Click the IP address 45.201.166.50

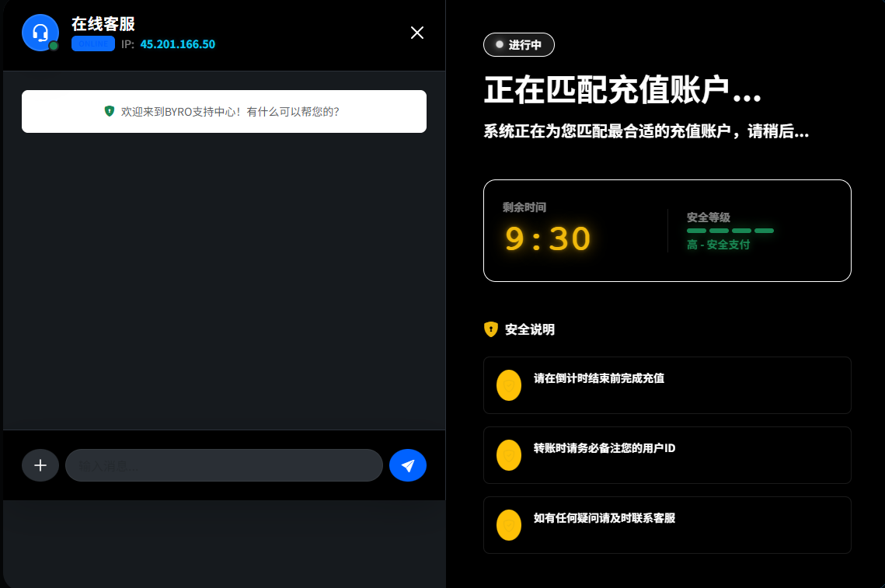point(177,44)
